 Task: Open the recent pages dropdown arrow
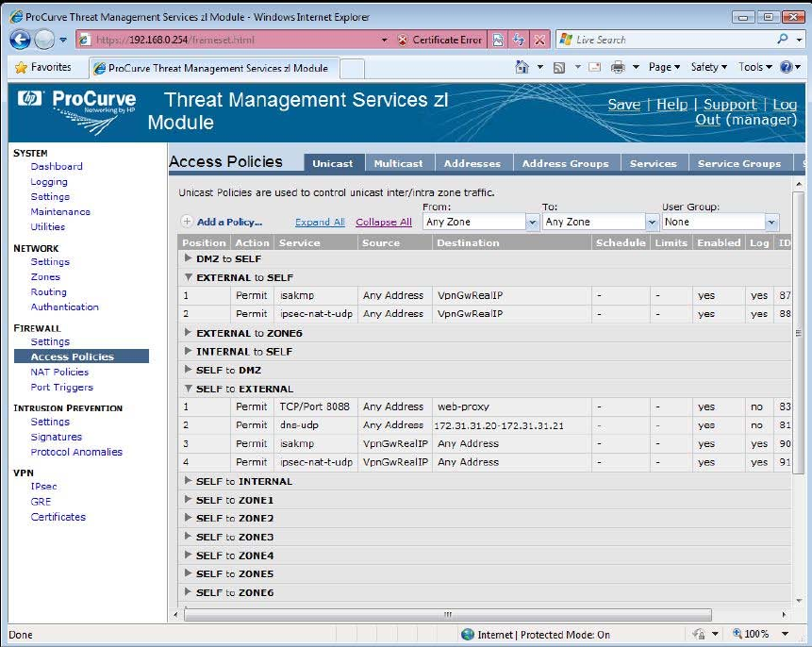tap(62, 40)
